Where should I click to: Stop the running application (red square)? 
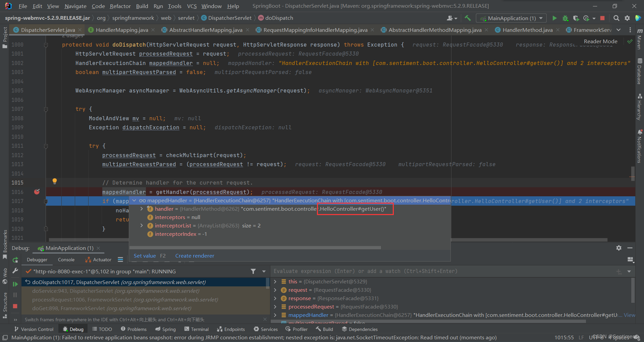click(602, 18)
